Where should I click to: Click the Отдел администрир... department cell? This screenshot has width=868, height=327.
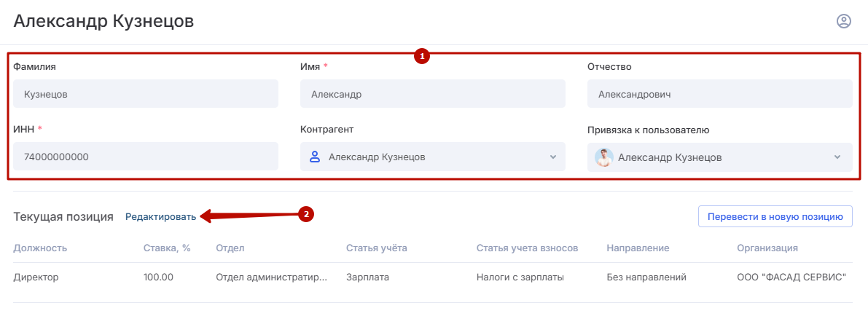click(271, 277)
